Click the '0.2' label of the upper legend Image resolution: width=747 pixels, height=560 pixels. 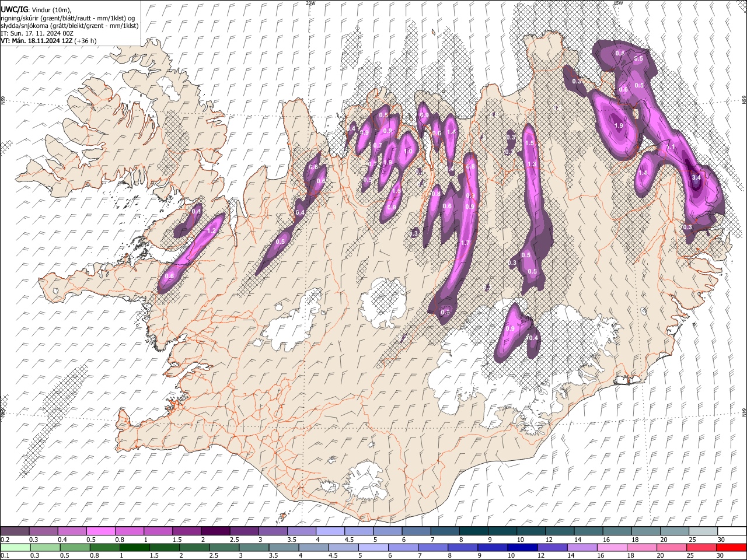[5, 540]
